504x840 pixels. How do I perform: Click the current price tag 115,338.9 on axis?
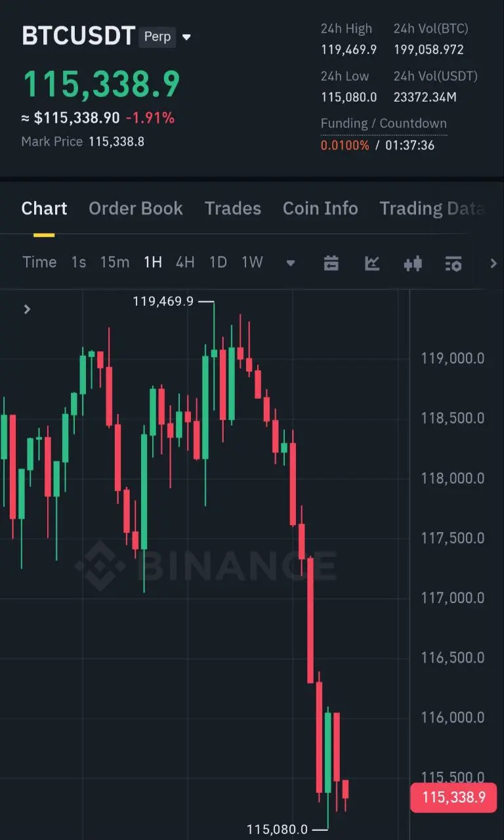pyautogui.click(x=453, y=797)
